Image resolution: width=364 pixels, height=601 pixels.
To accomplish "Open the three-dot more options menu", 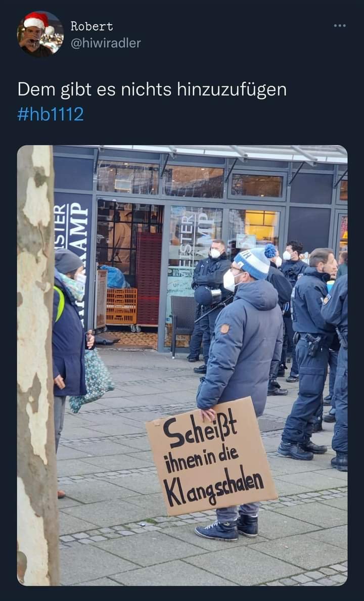I will coord(339,26).
